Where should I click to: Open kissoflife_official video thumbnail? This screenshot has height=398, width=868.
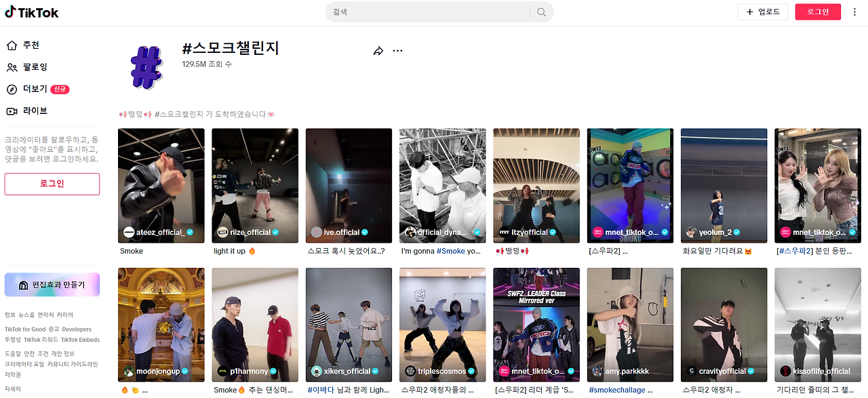tap(818, 325)
